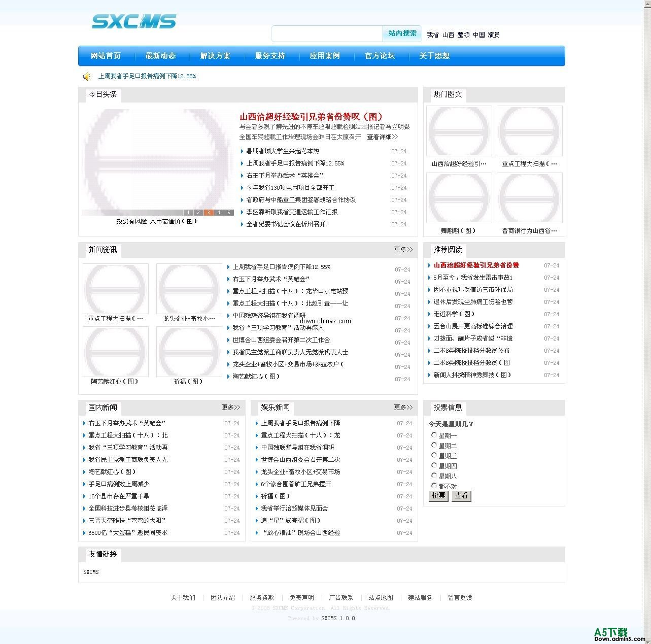
Task: Open the 祈福（图） thumbnail in 新闻资讯
Action: [x=189, y=351]
